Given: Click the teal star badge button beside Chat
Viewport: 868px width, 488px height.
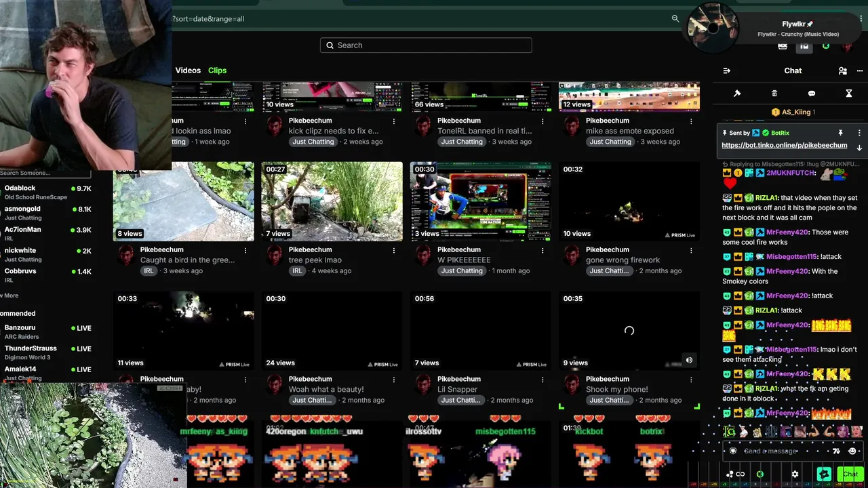Looking at the screenshot, I should tap(825, 474).
